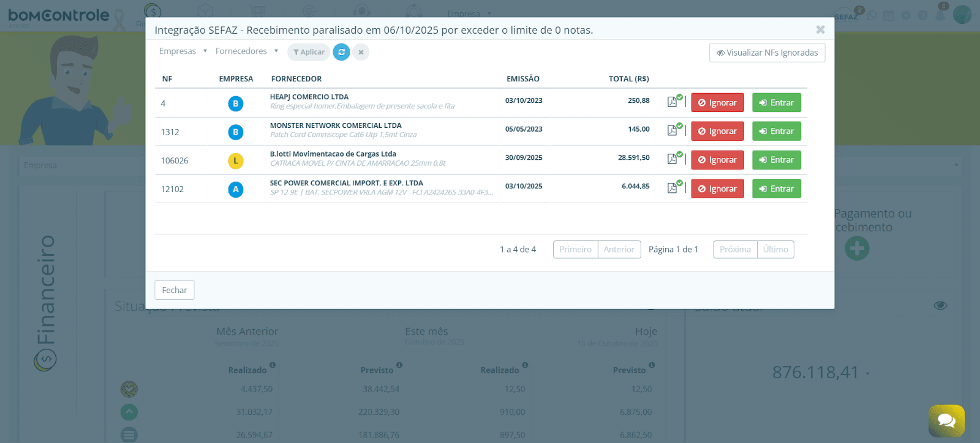Click the green plus icon under Pagamento
The width and height of the screenshot is (980, 443).
click(857, 248)
